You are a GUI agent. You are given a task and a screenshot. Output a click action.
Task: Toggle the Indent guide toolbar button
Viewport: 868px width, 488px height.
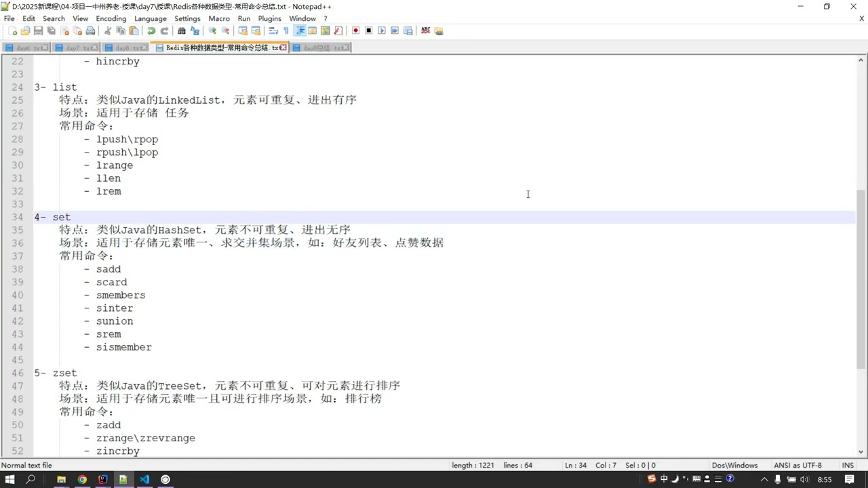[299, 30]
